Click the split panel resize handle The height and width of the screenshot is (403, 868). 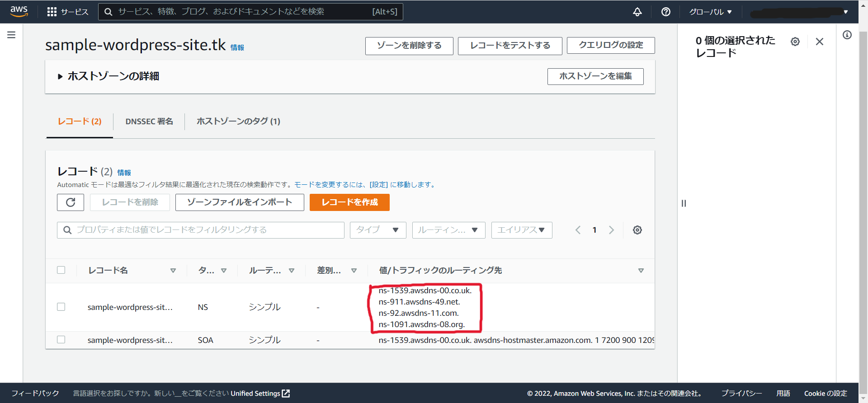[684, 203]
